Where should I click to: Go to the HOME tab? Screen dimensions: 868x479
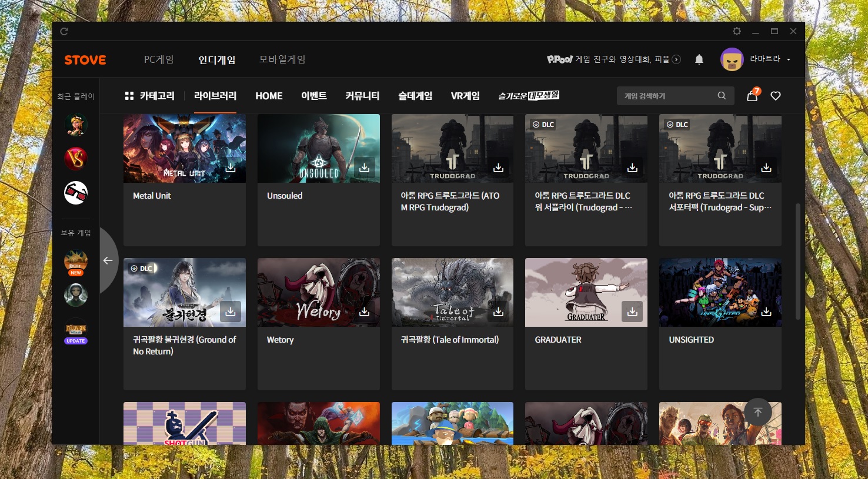[x=269, y=96]
